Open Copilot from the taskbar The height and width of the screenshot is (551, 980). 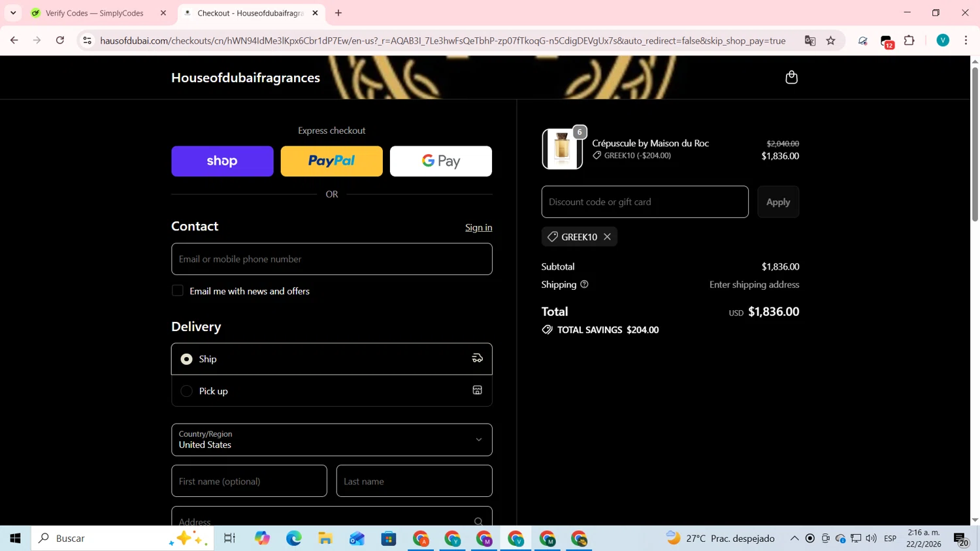click(263, 539)
